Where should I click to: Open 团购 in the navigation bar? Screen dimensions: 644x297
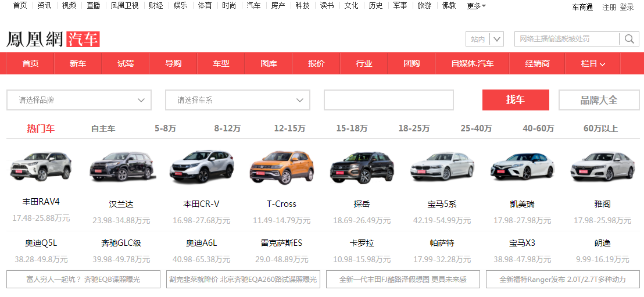[x=412, y=63]
